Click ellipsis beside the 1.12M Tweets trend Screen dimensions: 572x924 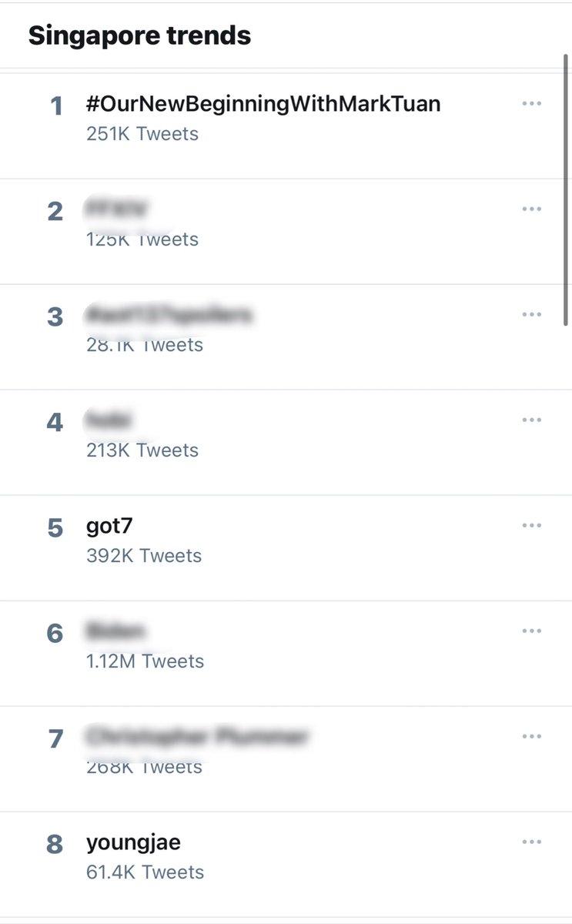coord(531,631)
